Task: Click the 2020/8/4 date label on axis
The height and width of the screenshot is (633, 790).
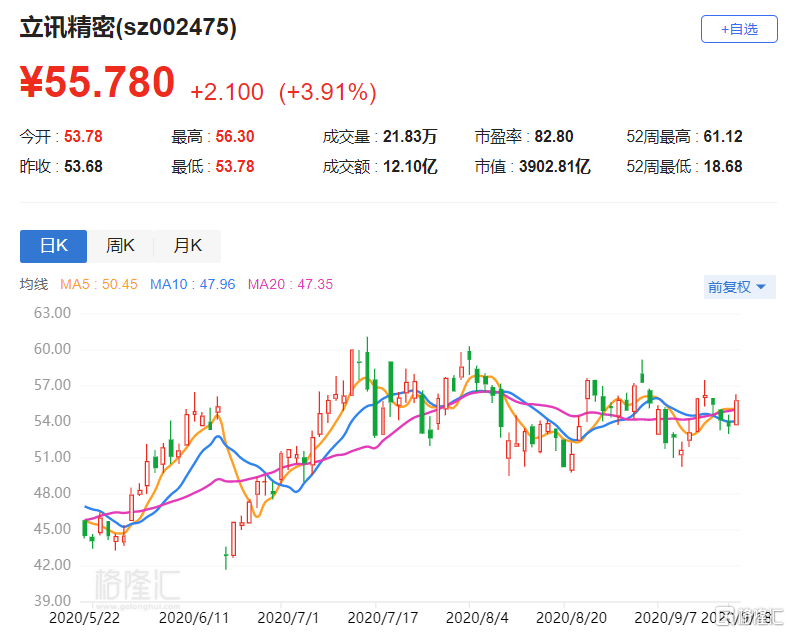Action: pyautogui.click(x=477, y=618)
